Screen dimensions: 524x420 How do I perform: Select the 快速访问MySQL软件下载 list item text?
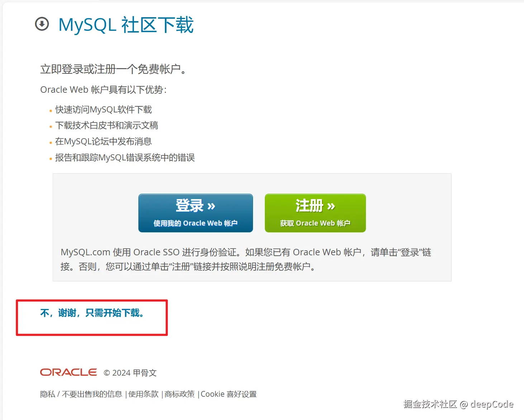(x=104, y=110)
